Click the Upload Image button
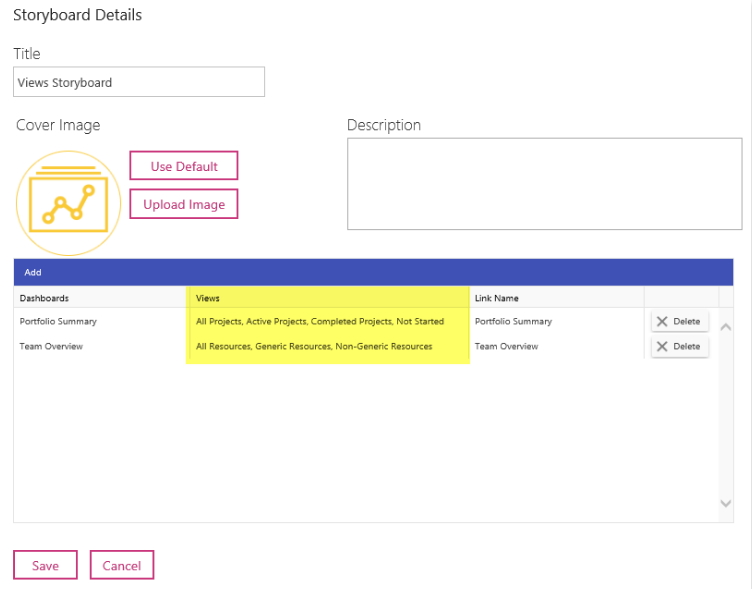Viewport: 752px width, 589px height. 184,204
